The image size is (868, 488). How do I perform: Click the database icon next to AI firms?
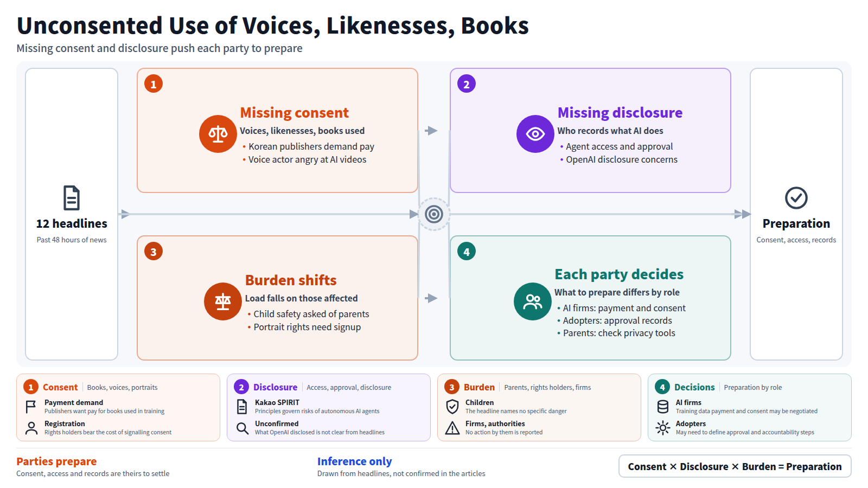663,407
